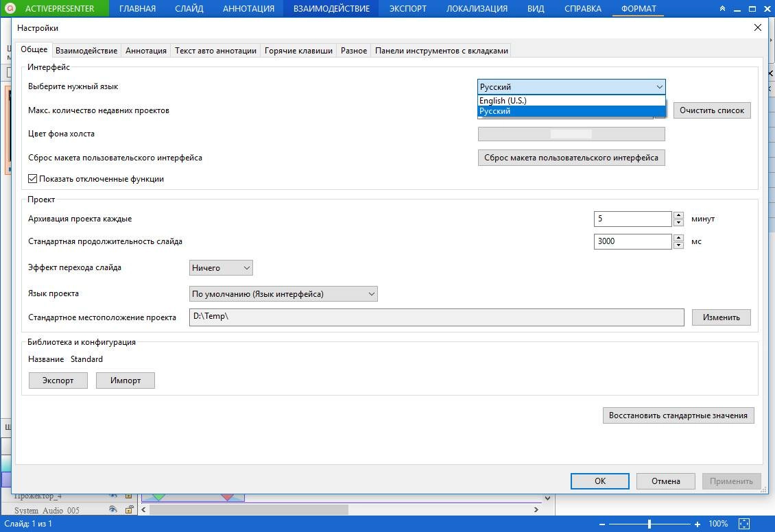775x532 pixels.
Task: Click the fit-to-window icon in status bar
Action: [x=744, y=524]
